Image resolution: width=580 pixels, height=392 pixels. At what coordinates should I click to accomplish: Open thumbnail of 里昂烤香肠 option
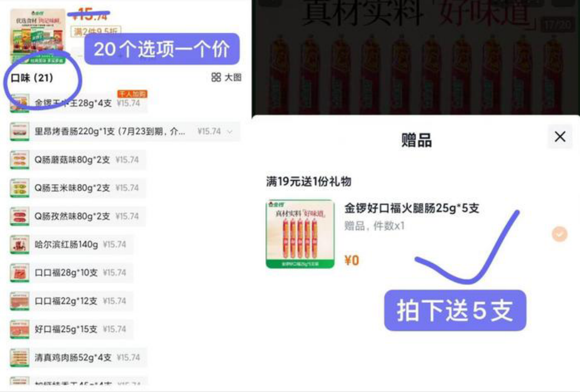tap(20, 132)
